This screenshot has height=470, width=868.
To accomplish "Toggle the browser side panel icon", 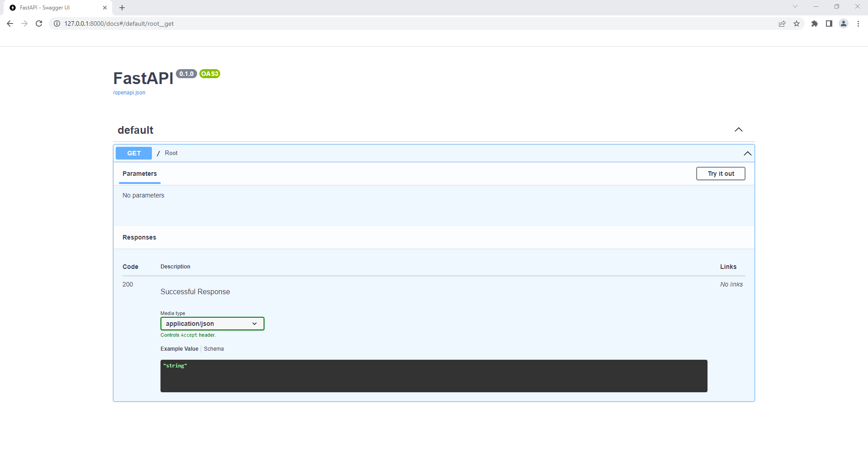I will point(829,23).
